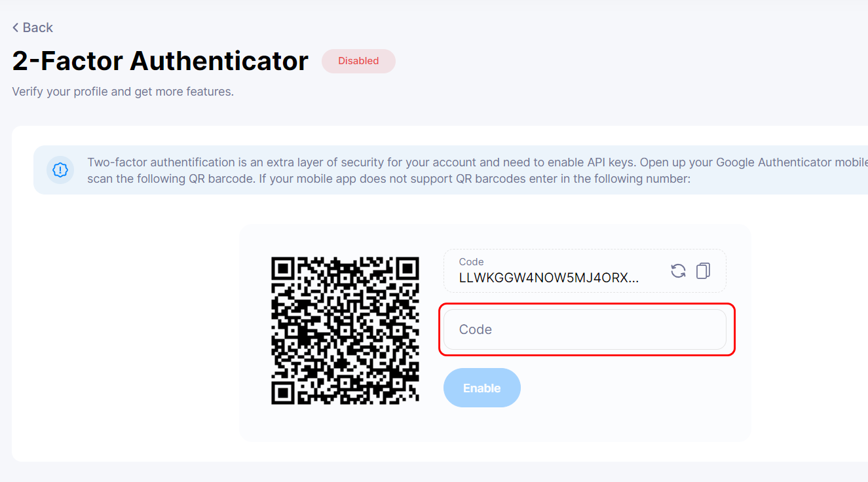Click the QR code's top-left finder square
Screen dimensions: 868x482
pyautogui.click(x=283, y=269)
